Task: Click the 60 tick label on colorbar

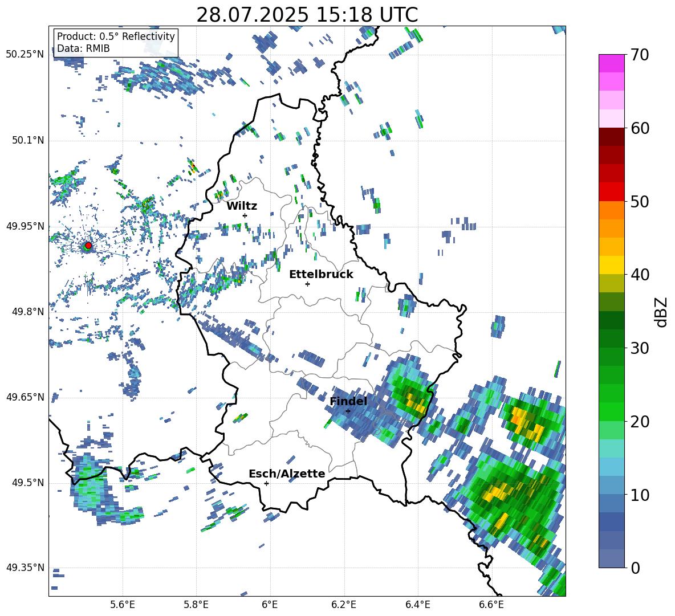Action: (640, 128)
